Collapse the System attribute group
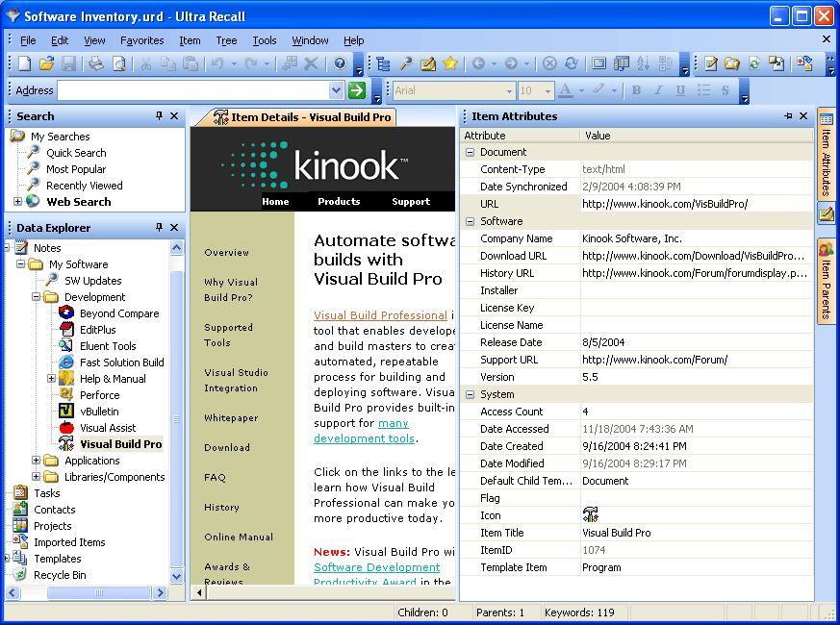The height and width of the screenshot is (625, 840). click(470, 394)
